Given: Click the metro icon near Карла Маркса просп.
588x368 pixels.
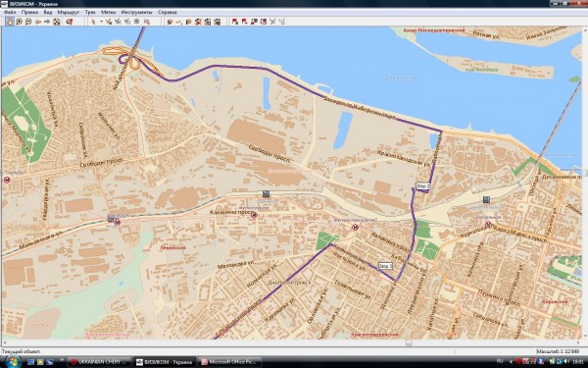Looking at the screenshot, I should [x=488, y=225].
